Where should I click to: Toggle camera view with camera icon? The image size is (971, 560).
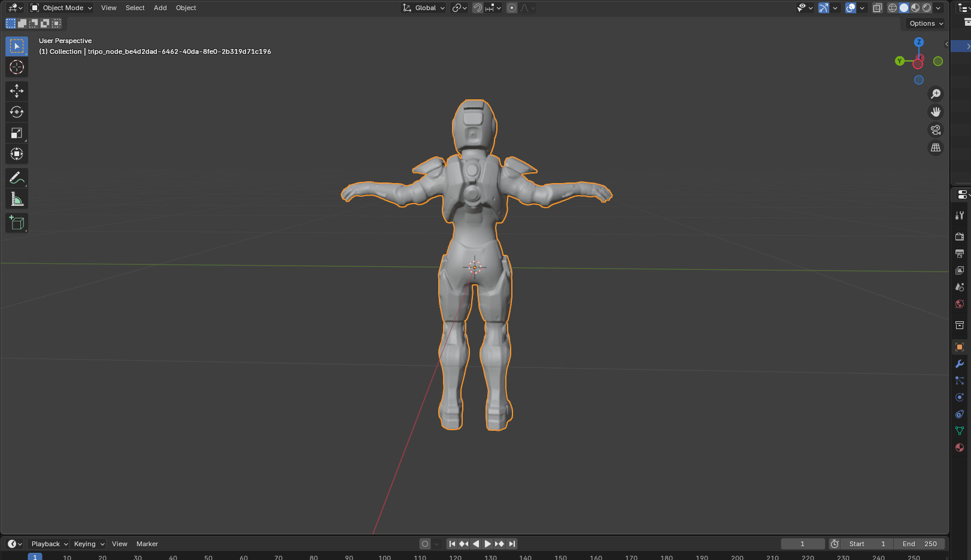pyautogui.click(x=936, y=130)
